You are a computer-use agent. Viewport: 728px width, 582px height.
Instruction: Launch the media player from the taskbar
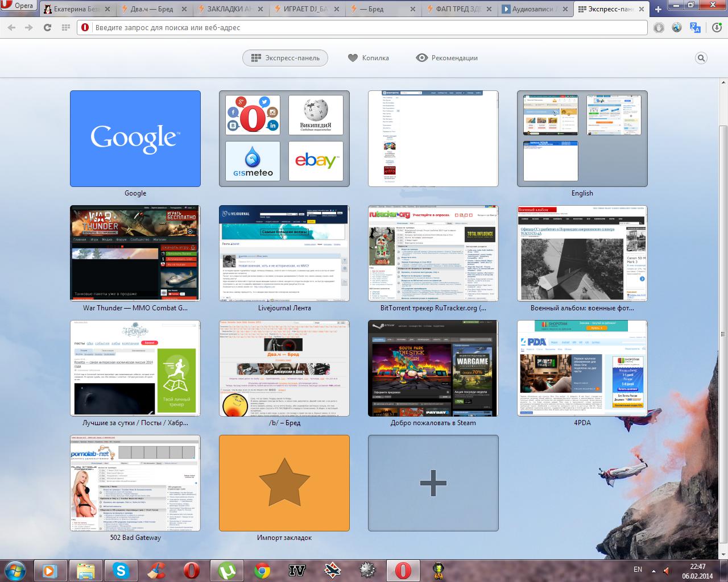[49, 570]
